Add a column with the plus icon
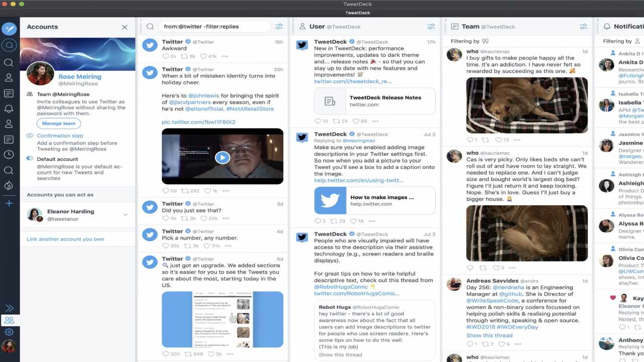Image resolution: width=644 pixels, height=362 pixels. click(x=9, y=203)
